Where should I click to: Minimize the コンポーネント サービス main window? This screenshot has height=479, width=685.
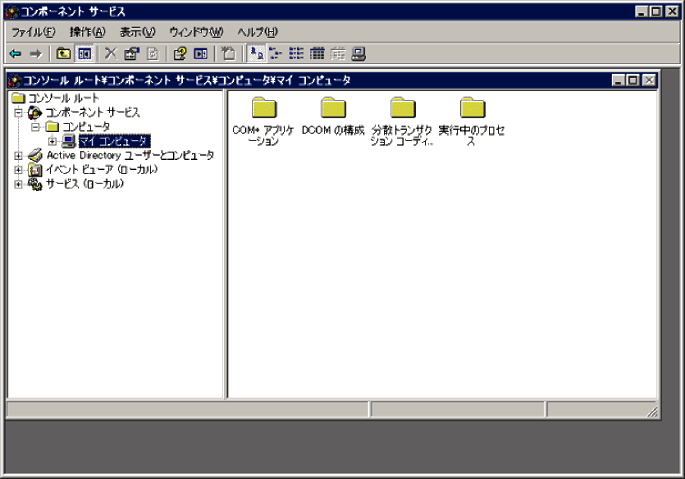click(641, 11)
